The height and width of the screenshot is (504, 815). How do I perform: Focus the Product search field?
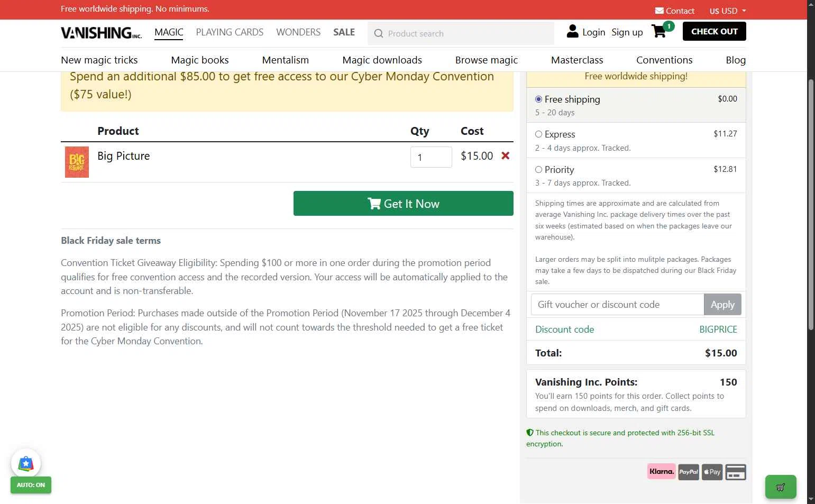(x=461, y=33)
